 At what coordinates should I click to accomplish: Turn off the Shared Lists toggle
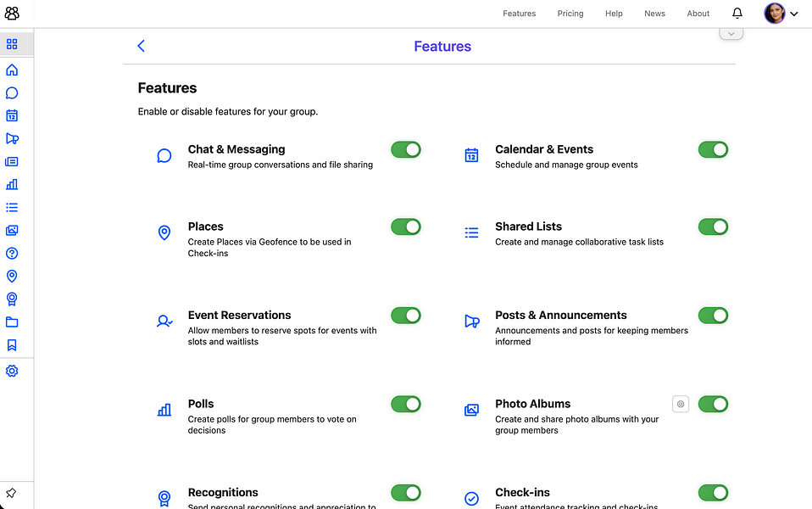[713, 227]
